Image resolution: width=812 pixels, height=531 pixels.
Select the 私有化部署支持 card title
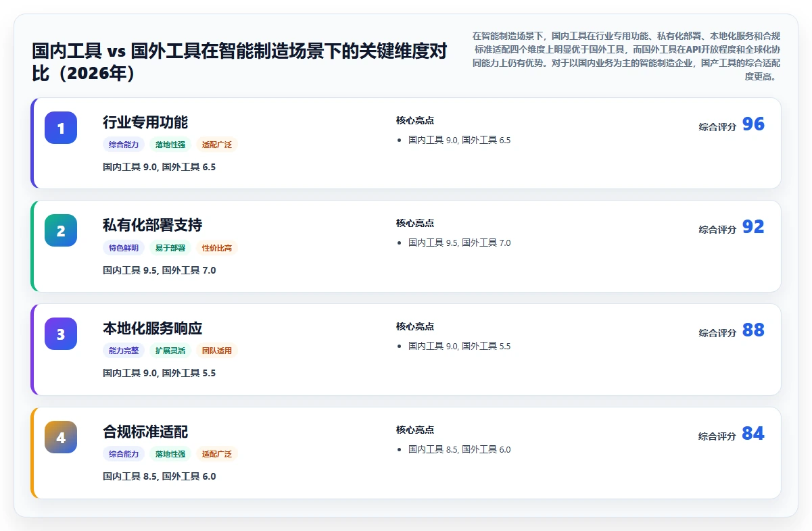click(152, 225)
